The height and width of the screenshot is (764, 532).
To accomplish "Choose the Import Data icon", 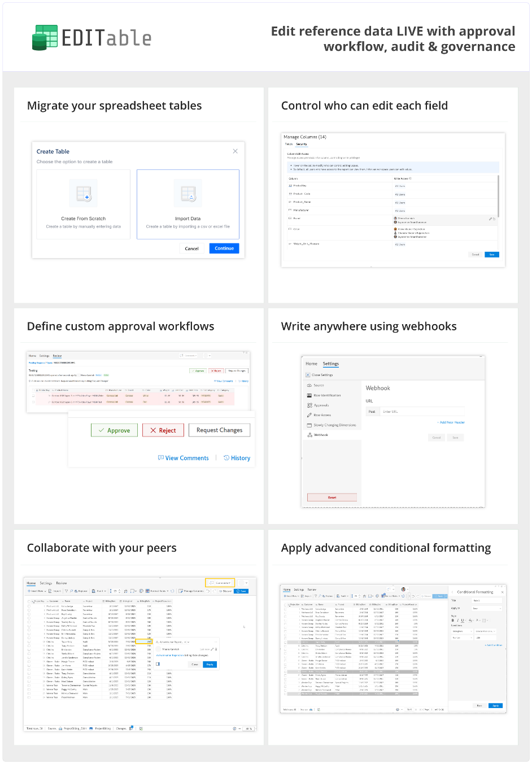I will [188, 194].
